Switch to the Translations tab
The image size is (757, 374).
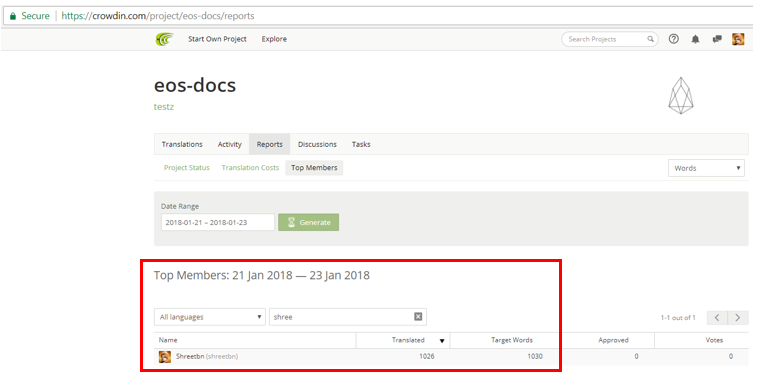(x=182, y=144)
